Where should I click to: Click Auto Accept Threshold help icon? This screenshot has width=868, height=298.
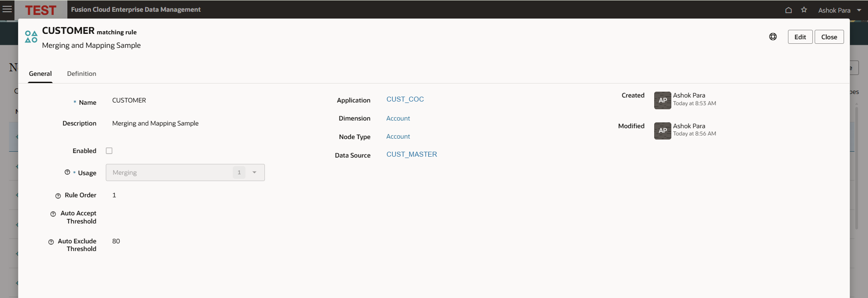(x=53, y=214)
